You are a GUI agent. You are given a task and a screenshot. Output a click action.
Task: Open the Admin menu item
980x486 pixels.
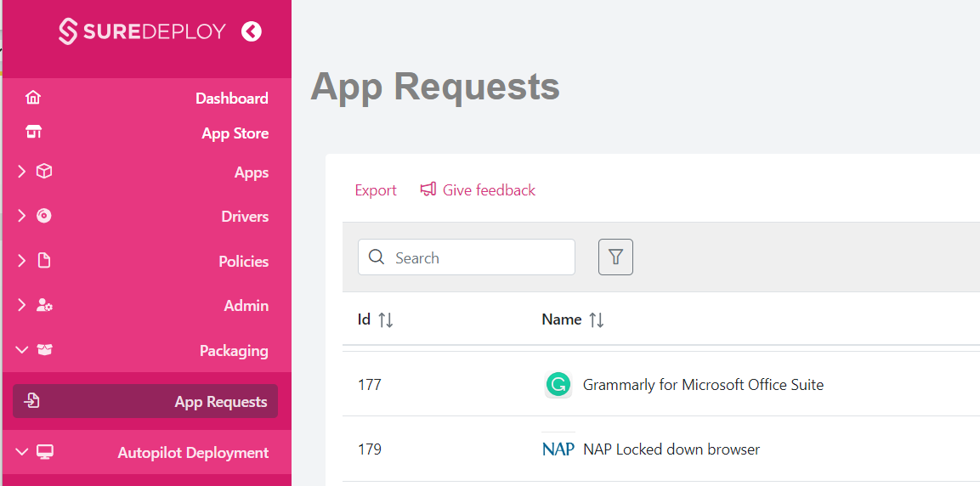pos(246,306)
